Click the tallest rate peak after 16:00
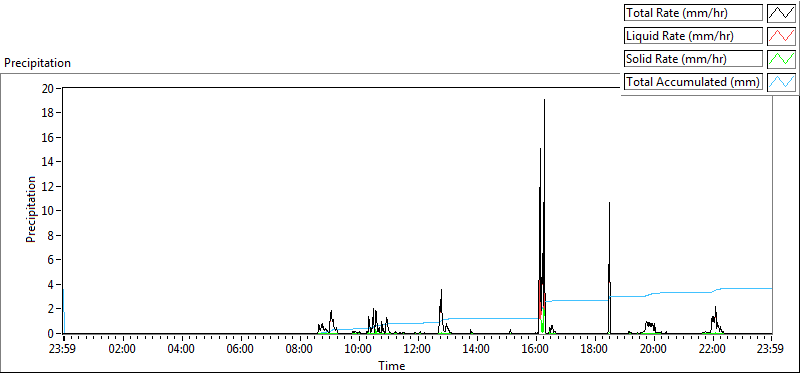800x373 pixels. [544, 100]
